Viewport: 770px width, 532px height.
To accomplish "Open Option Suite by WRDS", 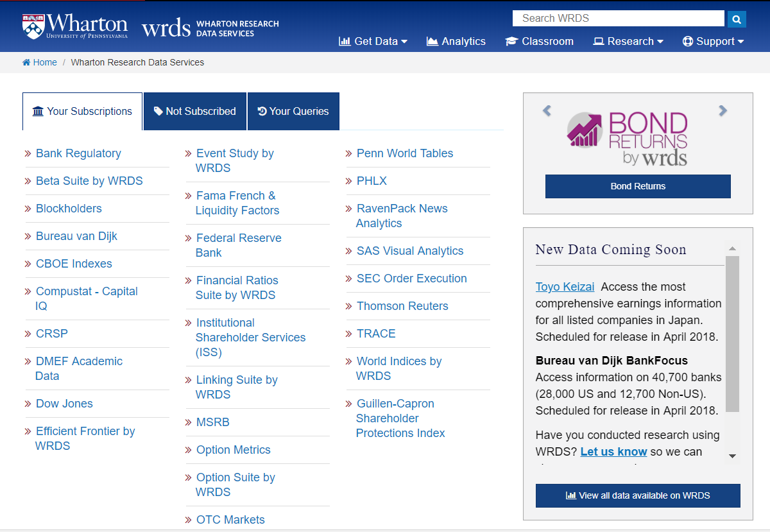I will pyautogui.click(x=235, y=485).
